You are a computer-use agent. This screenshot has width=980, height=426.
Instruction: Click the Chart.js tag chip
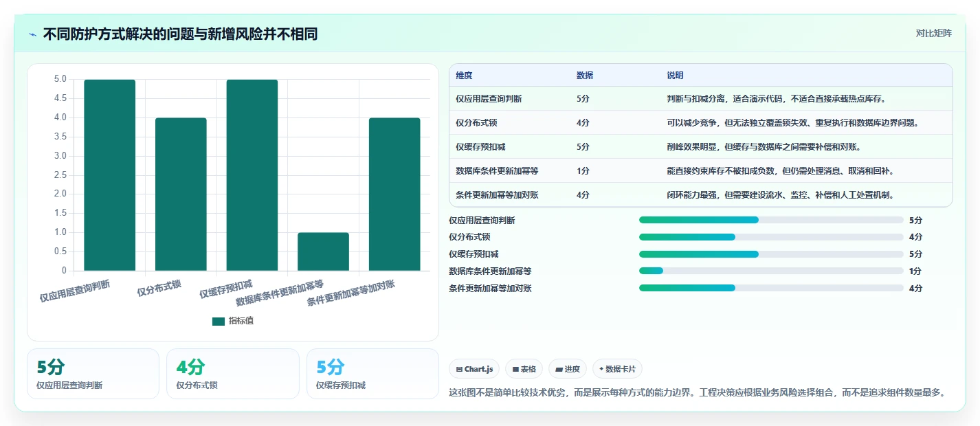click(474, 369)
